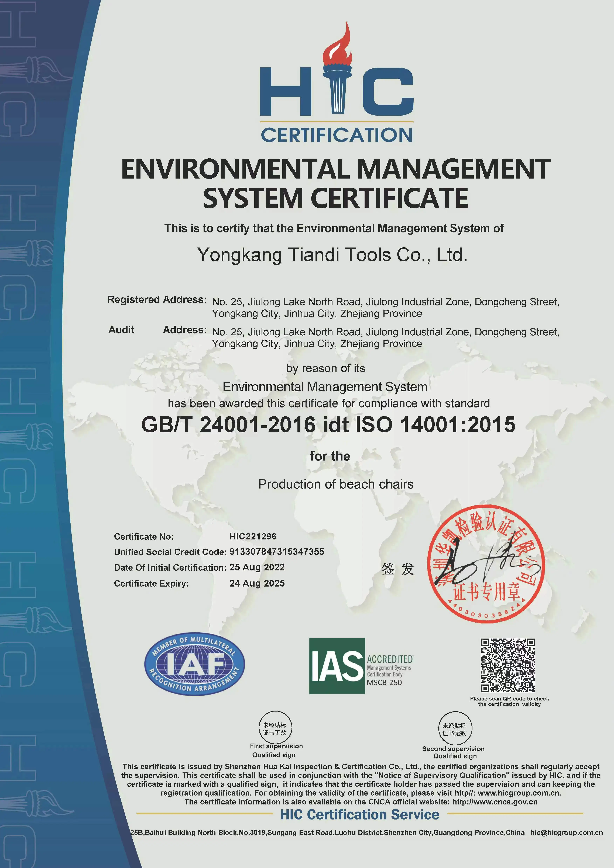Click the hic@hicgroup.com.cn email address
The height and width of the screenshot is (868, 614).
tap(566, 832)
